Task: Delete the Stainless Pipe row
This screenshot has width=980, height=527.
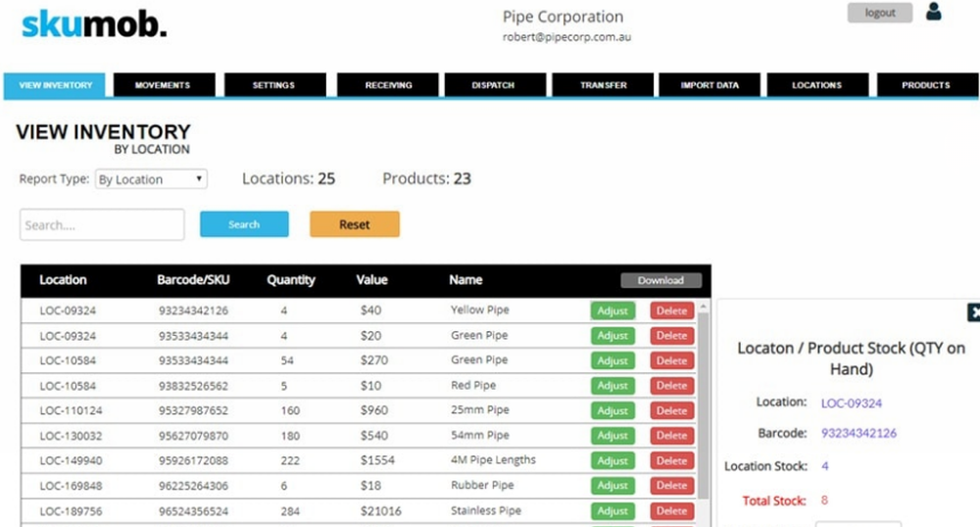Action: [672, 510]
